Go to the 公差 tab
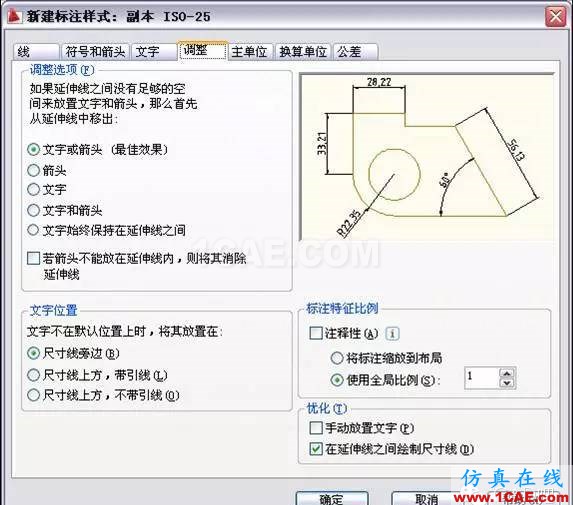Viewport: 573px width, 505px height. (355, 52)
